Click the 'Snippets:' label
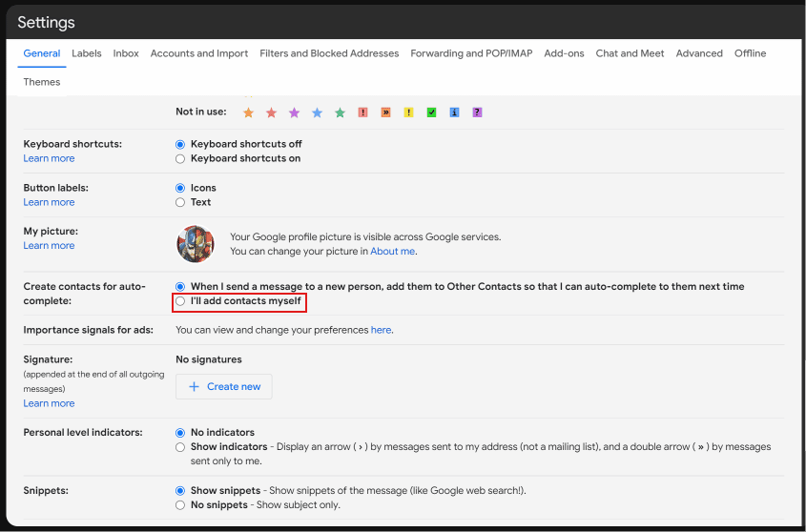 click(x=46, y=490)
